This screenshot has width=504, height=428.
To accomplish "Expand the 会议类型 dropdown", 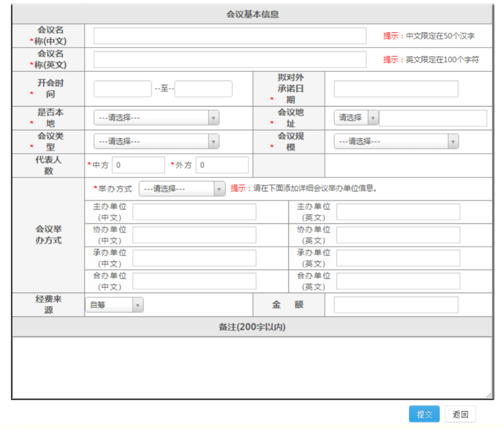I will (156, 141).
